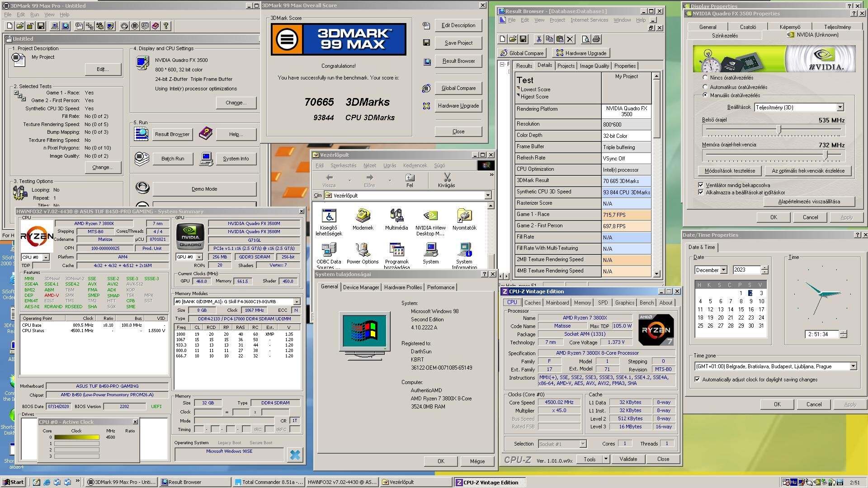Open Modemek icon in Vezérlőpult
The image size is (868, 488).
363,220
